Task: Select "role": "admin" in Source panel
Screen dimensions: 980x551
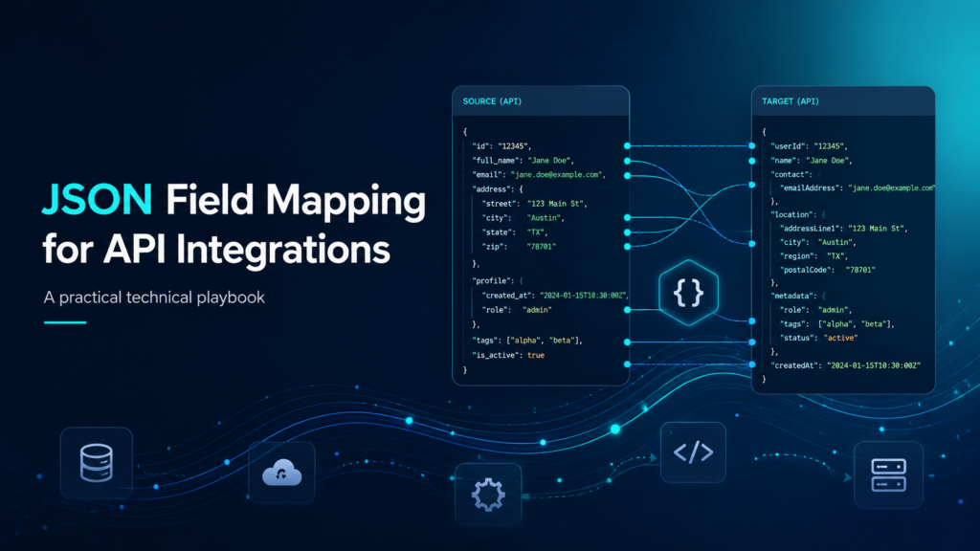Action: coord(517,310)
